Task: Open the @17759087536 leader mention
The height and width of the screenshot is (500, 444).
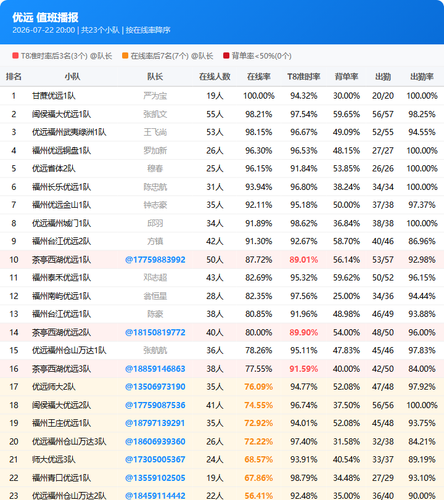Action: click(x=155, y=405)
